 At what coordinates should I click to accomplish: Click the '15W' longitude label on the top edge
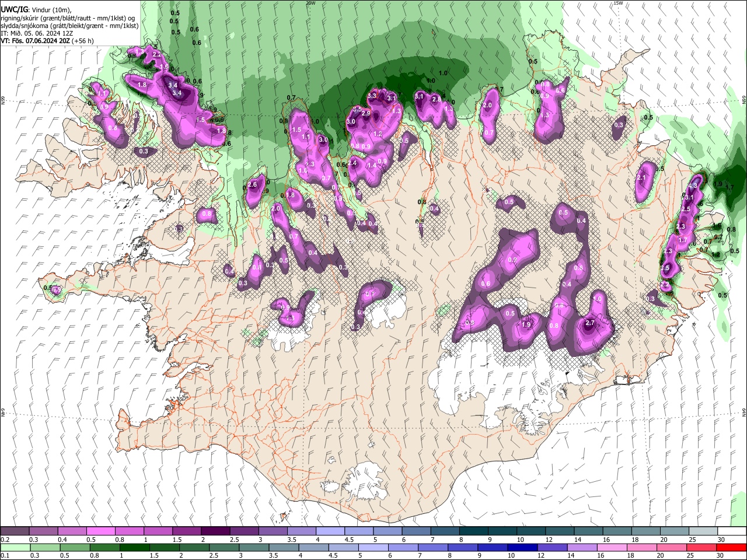(x=618, y=3)
